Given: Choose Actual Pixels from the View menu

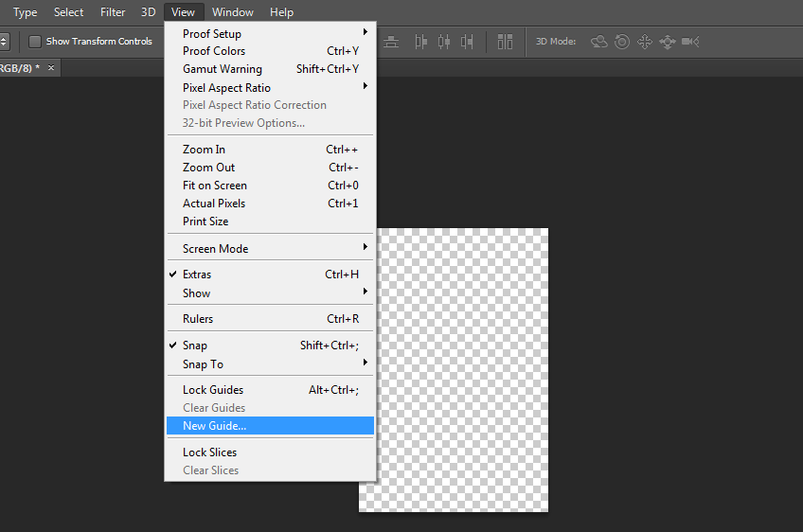Looking at the screenshot, I should 271,204.
